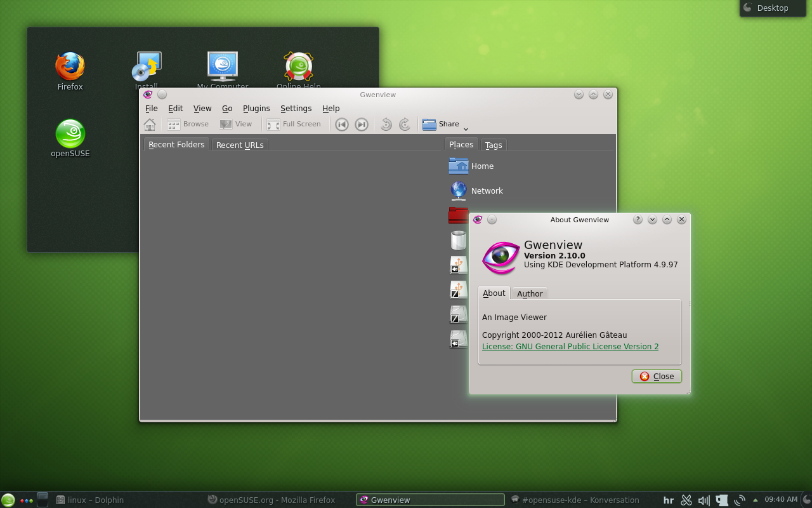Open the GNU General Public License link
This screenshot has height=508, width=812.
(x=570, y=347)
